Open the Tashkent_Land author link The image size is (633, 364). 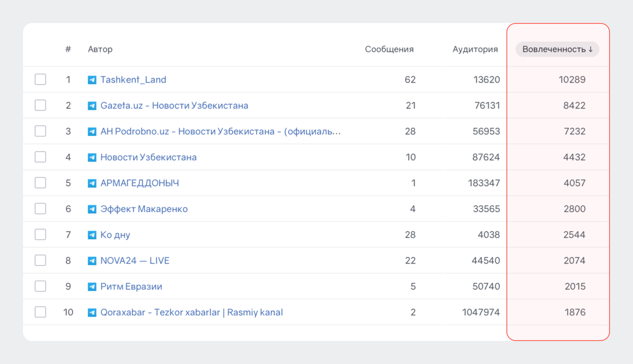pos(133,80)
